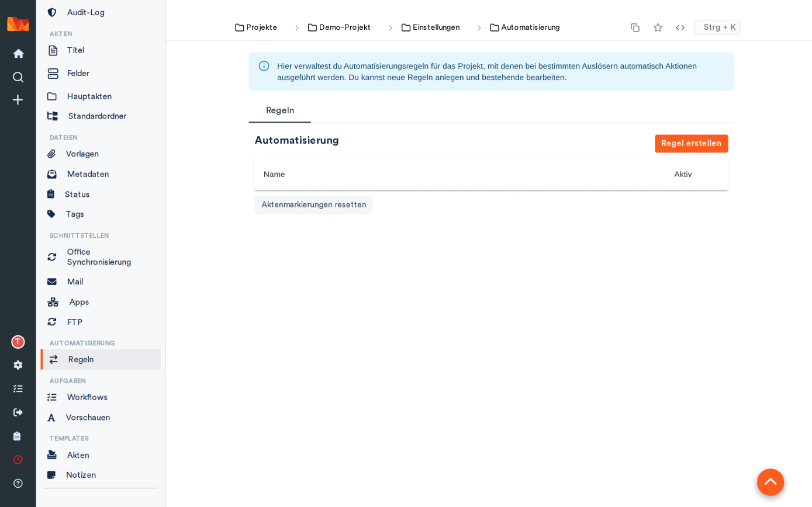This screenshot has width=812, height=507.
Task: Click the clipboard icon in left rail
Action: point(18,436)
